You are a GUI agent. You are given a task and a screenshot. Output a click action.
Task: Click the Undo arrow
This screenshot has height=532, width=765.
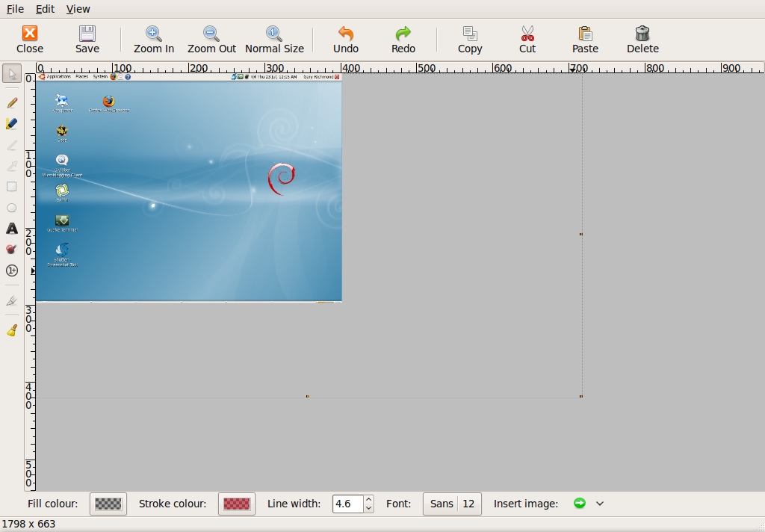click(345, 40)
